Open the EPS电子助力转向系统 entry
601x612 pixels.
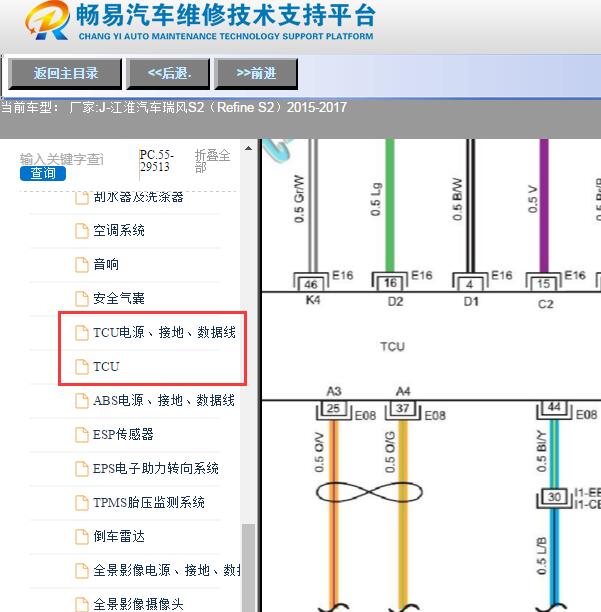coord(156,468)
